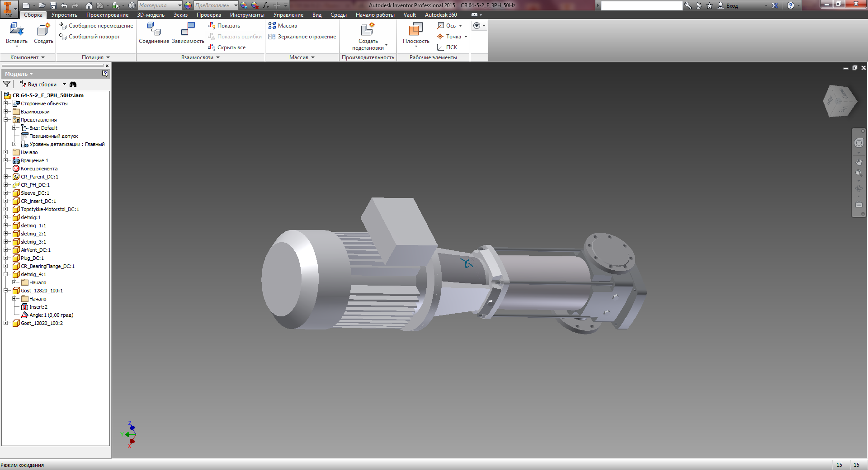Select AirVent_DC:1 in model tree
Viewport: 868px width, 470px height.
36,250
